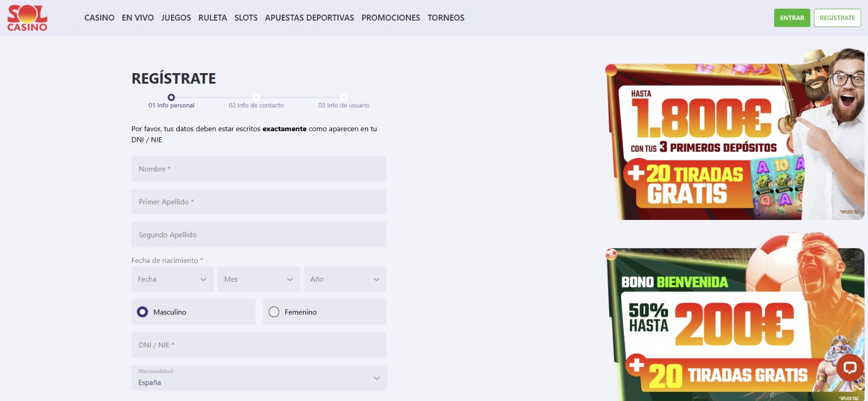Open the Fecha day dropdown
The height and width of the screenshot is (401, 868).
pyautogui.click(x=172, y=279)
